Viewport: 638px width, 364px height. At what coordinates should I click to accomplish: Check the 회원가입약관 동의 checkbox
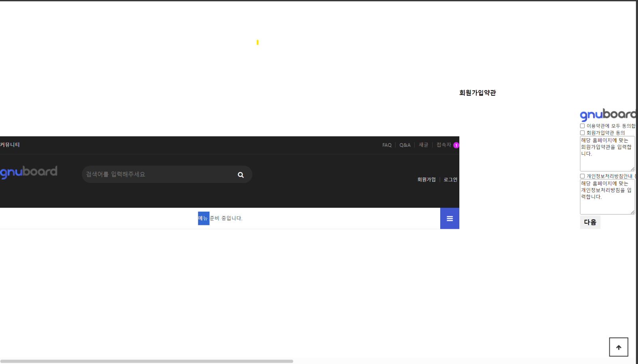click(x=582, y=133)
